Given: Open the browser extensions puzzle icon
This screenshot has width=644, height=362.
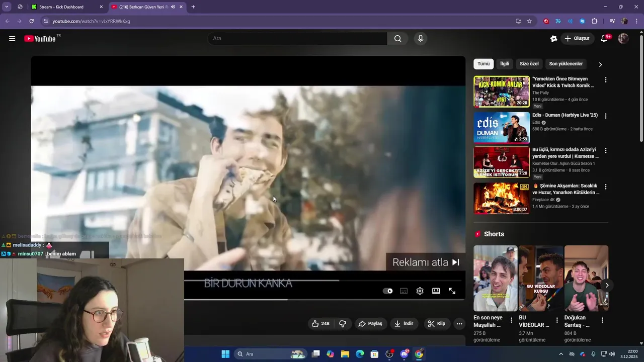Looking at the screenshot, I should pos(594,21).
